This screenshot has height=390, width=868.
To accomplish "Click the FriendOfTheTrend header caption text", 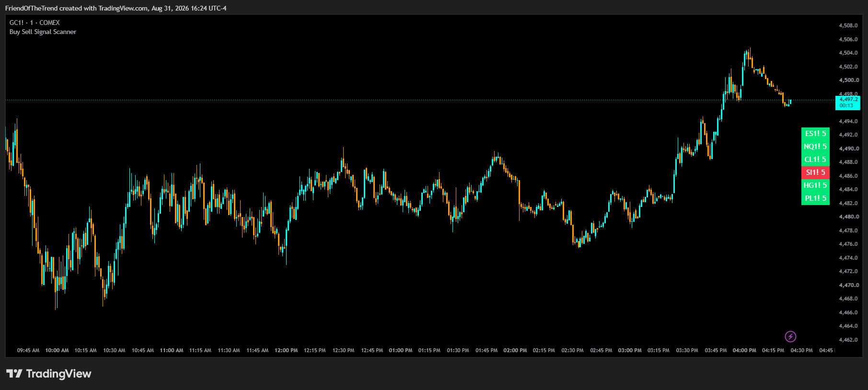I will 116,8.
